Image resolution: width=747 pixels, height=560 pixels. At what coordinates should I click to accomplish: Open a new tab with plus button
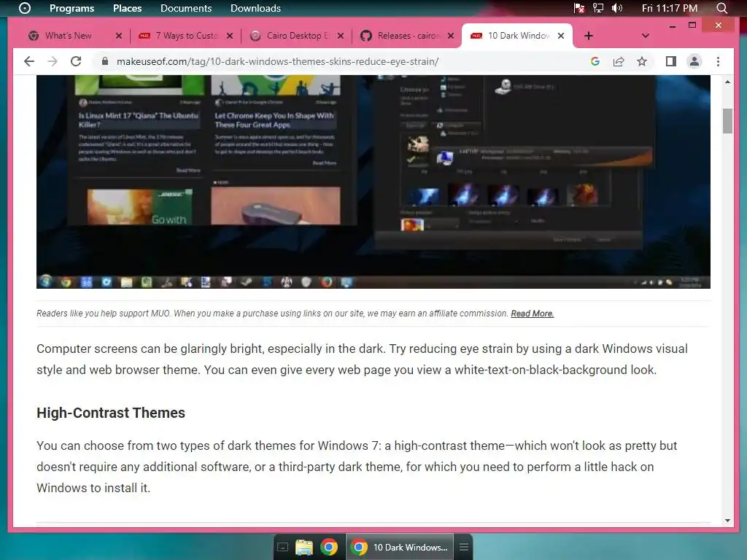[x=589, y=36]
